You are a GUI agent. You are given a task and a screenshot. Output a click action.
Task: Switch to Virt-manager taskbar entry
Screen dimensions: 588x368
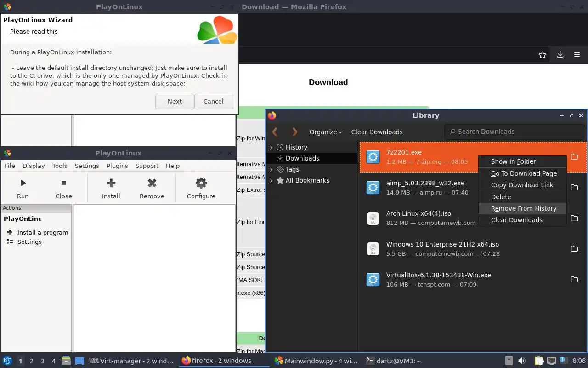coord(132,361)
